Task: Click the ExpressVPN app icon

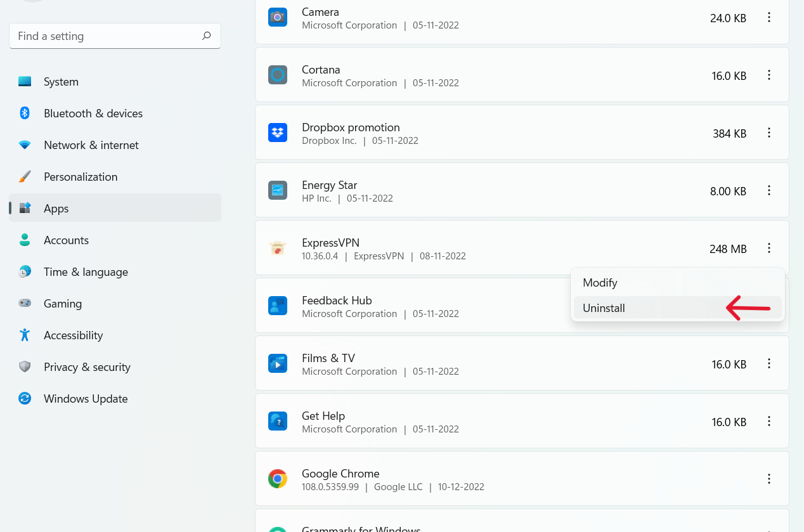Action: [x=278, y=248]
